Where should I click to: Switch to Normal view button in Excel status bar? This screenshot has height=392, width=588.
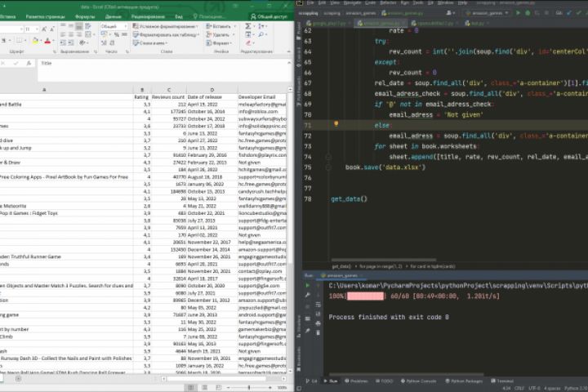pos(190,387)
